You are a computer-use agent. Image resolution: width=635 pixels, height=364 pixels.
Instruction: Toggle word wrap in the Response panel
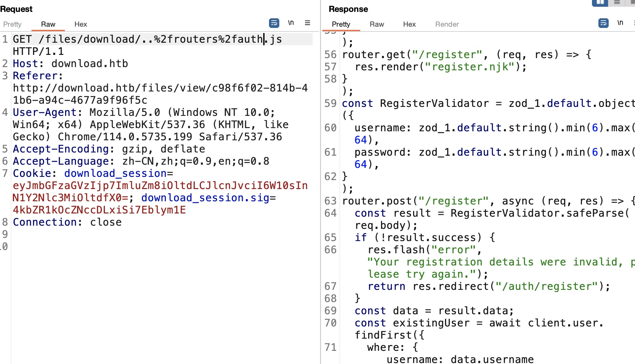pos(603,23)
